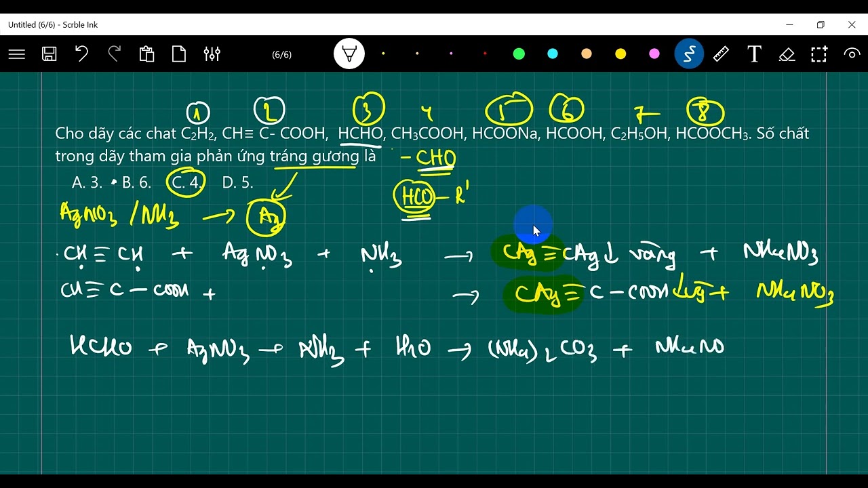Choose the cyan highlighter color
Image resolution: width=868 pixels, height=488 pixels.
pyautogui.click(x=553, y=54)
